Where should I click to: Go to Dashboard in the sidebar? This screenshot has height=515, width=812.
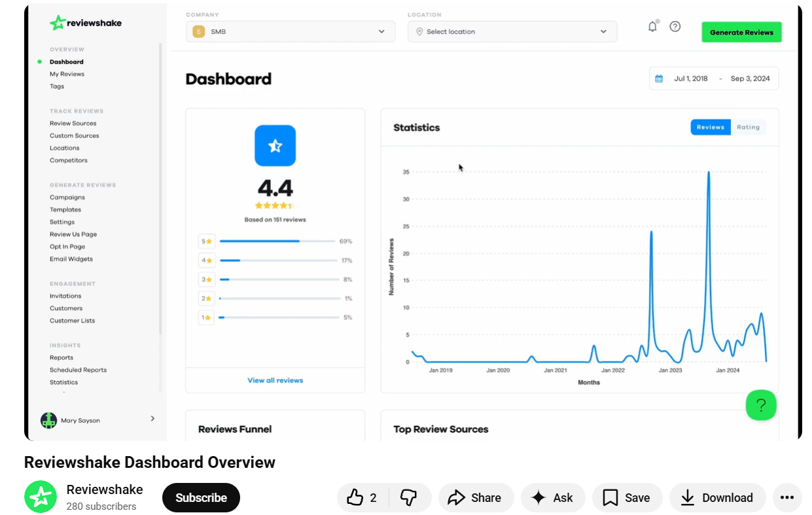67,62
